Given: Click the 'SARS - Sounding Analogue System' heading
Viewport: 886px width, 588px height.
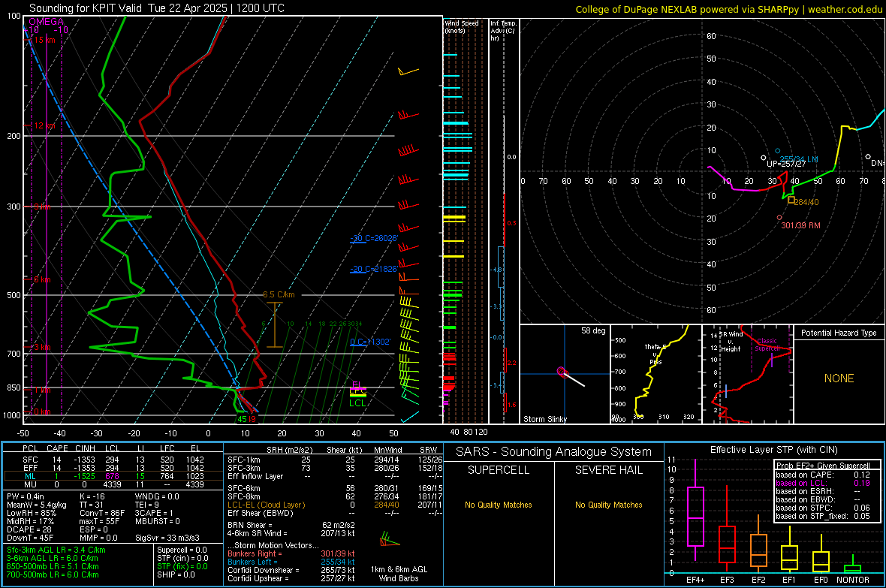Looking at the screenshot, I should pos(553,452).
